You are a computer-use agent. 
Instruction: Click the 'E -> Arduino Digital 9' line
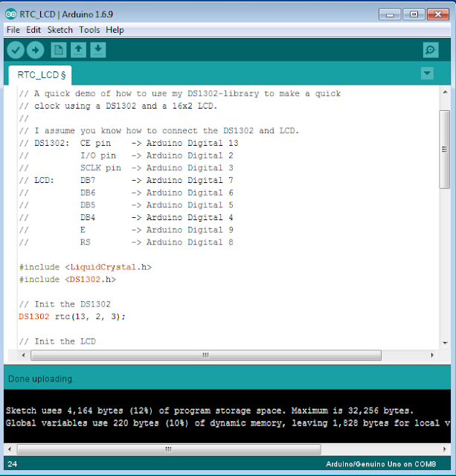tap(126, 230)
